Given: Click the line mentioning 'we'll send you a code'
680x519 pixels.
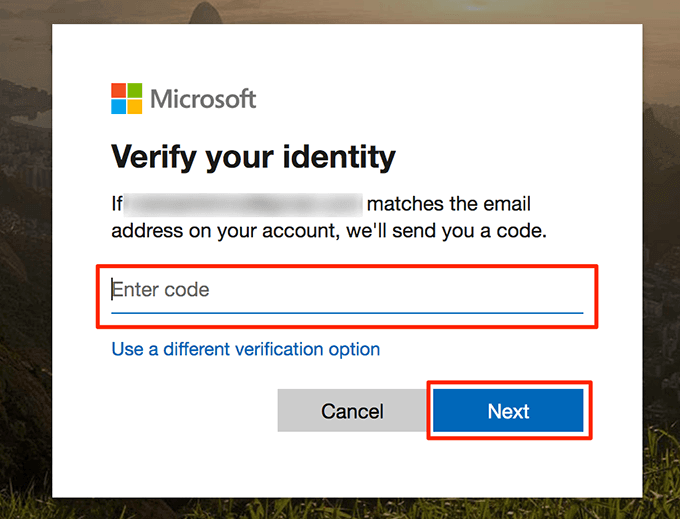Looking at the screenshot, I should click(x=329, y=232).
